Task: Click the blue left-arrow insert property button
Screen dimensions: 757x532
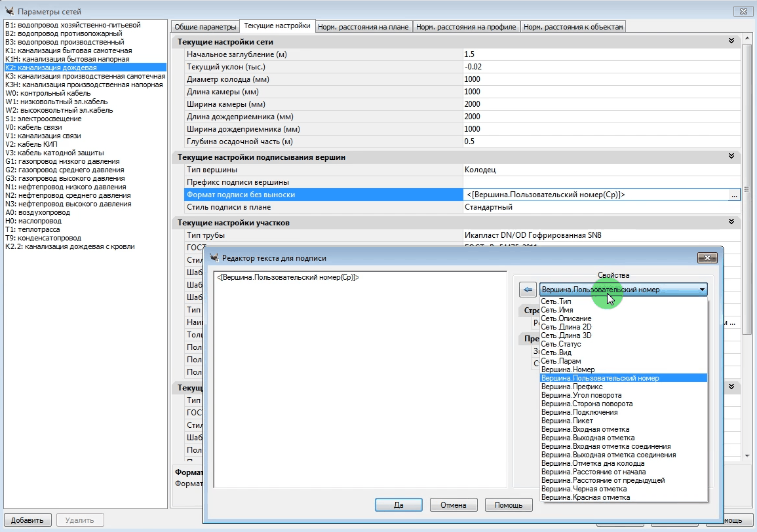Action: [x=528, y=289]
